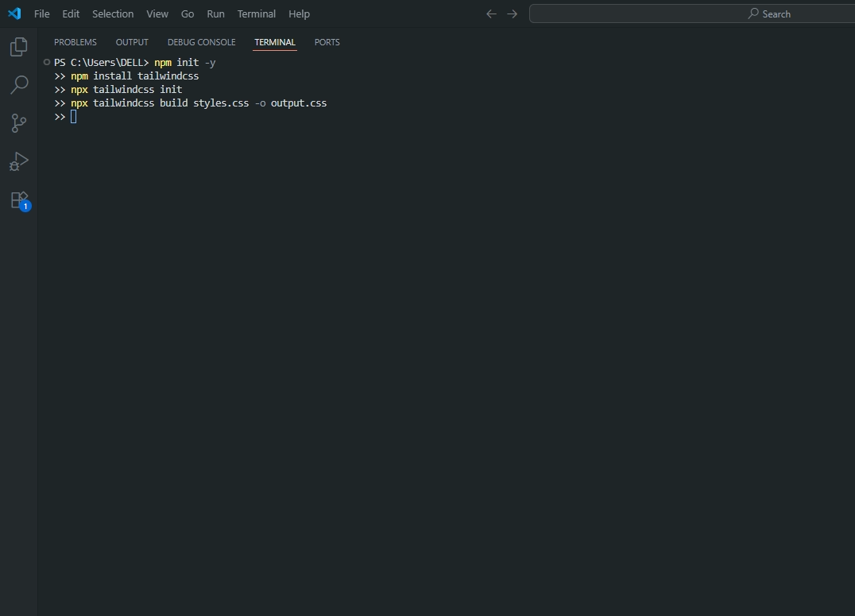Open the Help menu
Screen dimensions: 855x616
299,14
